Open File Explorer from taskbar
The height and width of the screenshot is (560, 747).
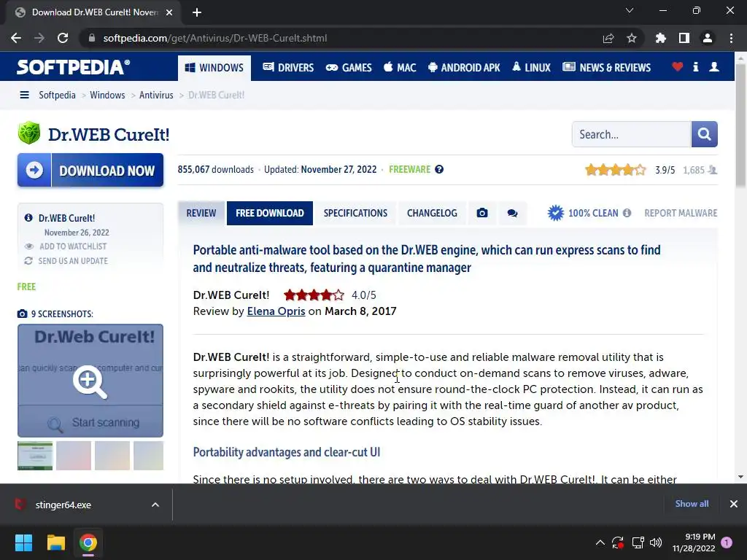[x=55, y=542]
